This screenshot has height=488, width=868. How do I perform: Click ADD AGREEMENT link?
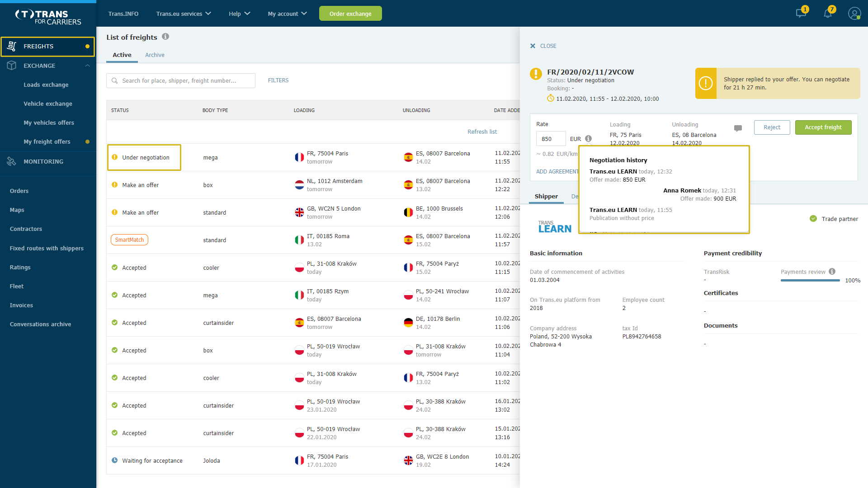coord(557,172)
